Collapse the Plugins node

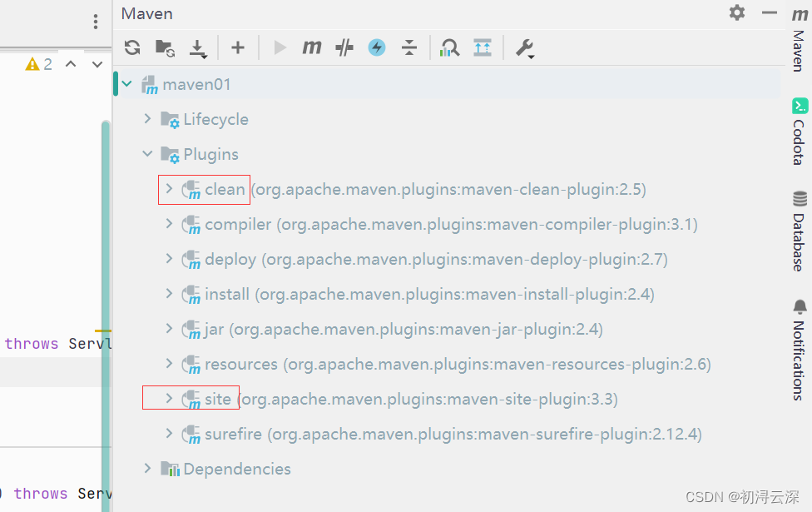point(147,153)
